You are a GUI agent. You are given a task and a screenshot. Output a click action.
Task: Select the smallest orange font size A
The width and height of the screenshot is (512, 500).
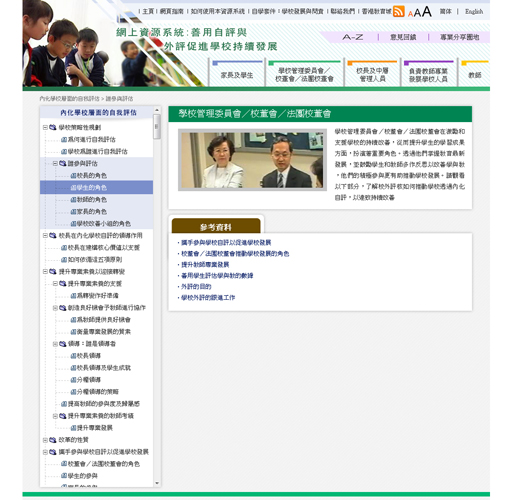click(x=410, y=14)
